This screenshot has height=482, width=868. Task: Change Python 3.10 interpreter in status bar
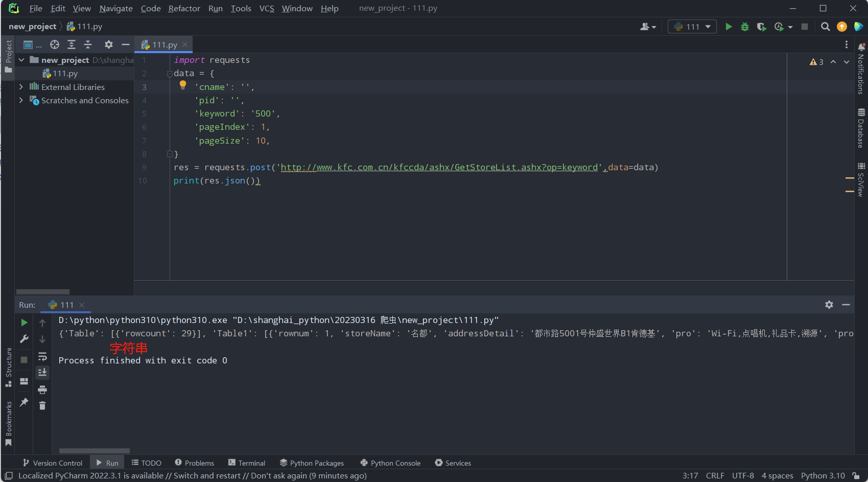pos(823,476)
